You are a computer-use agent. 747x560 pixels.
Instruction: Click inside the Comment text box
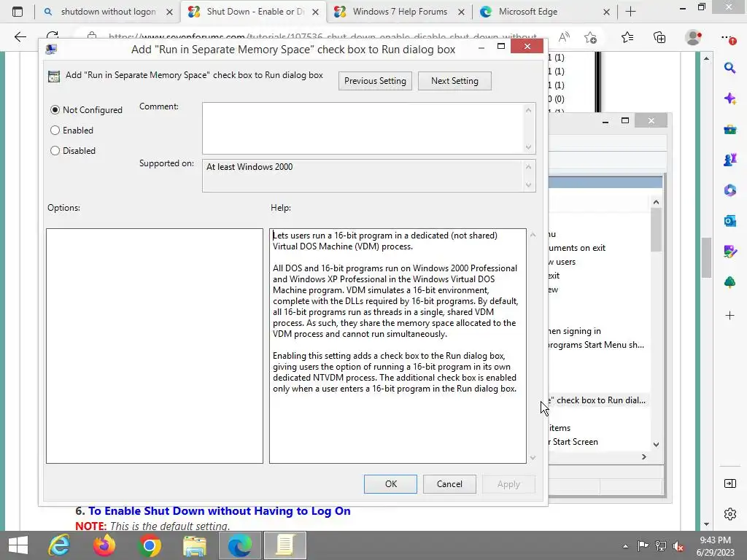coord(363,128)
